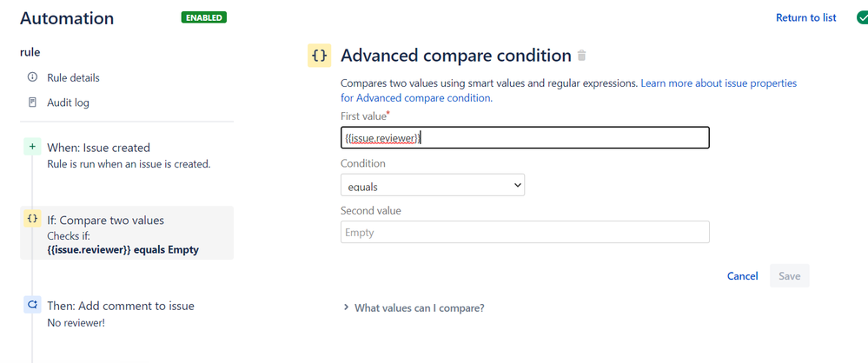Click the trash icon beside Advanced compare condition
Screen dimensions: 868x363
pyautogui.click(x=581, y=56)
